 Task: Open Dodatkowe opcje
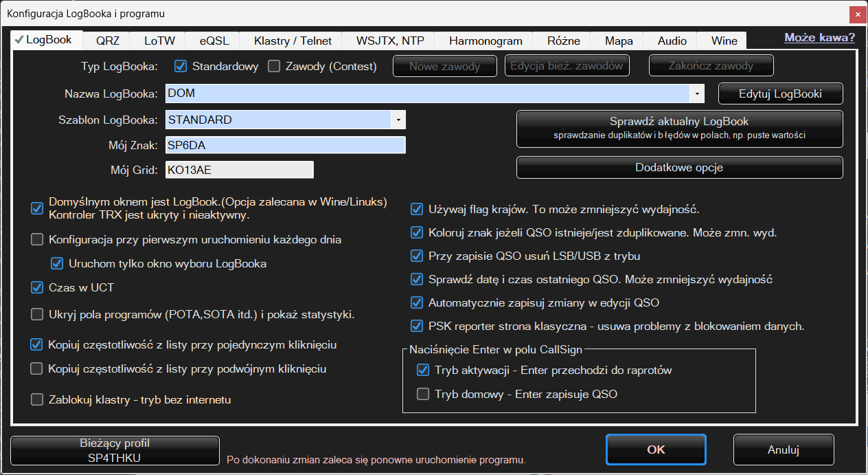click(679, 167)
